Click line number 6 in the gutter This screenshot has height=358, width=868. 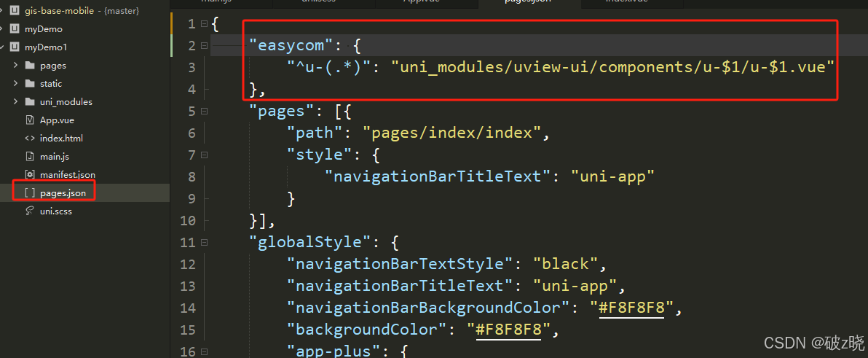[x=192, y=133]
